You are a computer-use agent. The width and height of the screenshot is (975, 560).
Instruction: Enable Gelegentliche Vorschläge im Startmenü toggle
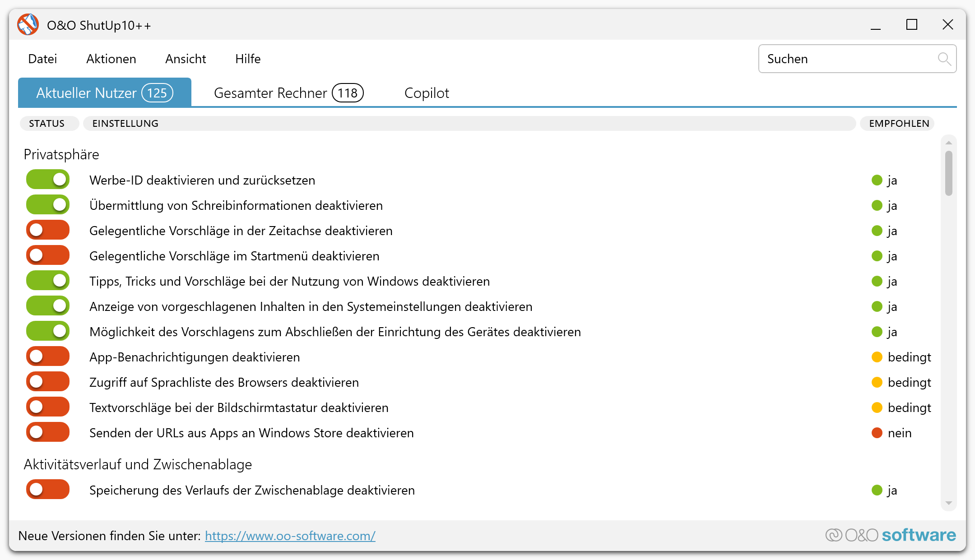tap(48, 255)
